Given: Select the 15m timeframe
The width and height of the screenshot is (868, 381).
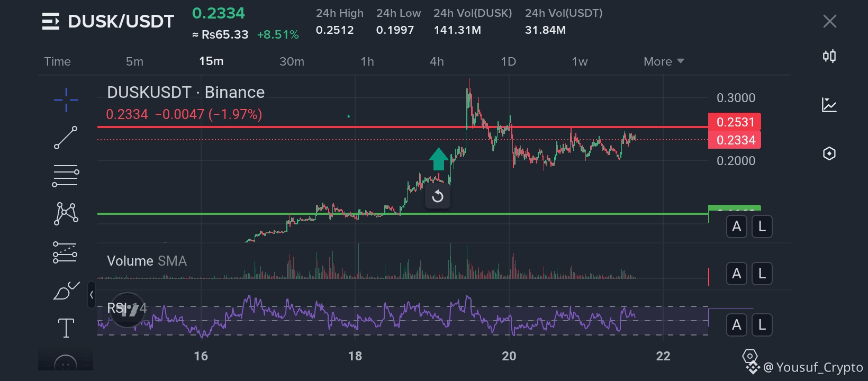Looking at the screenshot, I should pyautogui.click(x=211, y=61).
